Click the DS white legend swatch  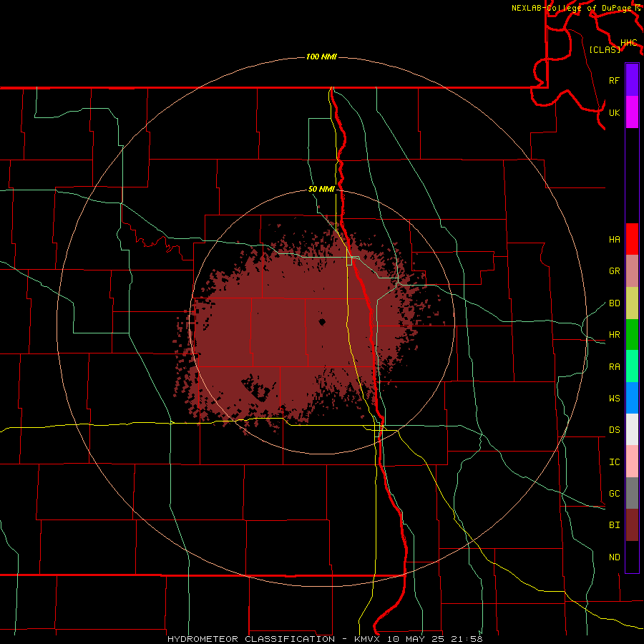tap(632, 429)
